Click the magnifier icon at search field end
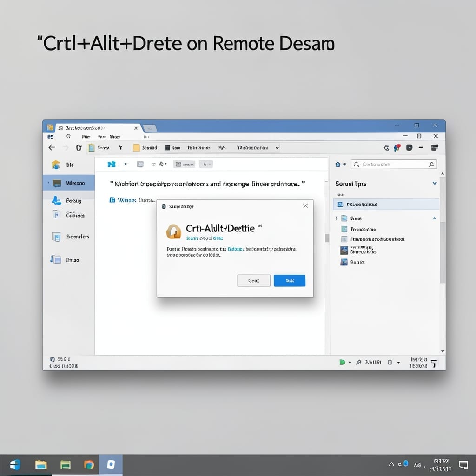 click(431, 164)
